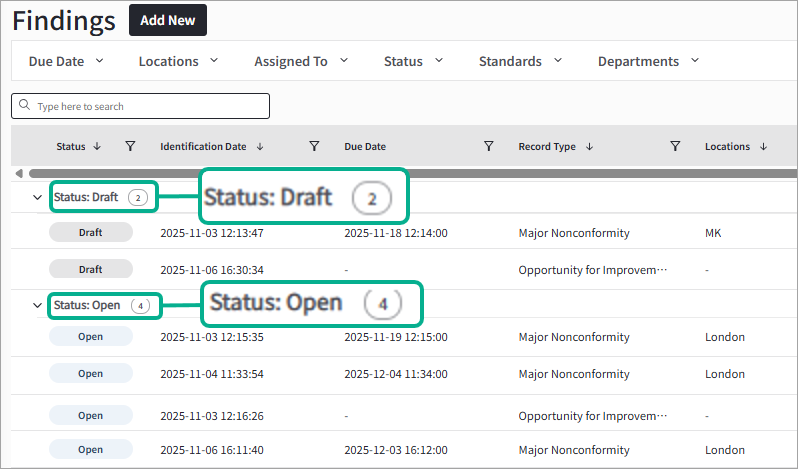
Task: Select due date 2025-11-18 12:14:00
Action: coord(396,233)
